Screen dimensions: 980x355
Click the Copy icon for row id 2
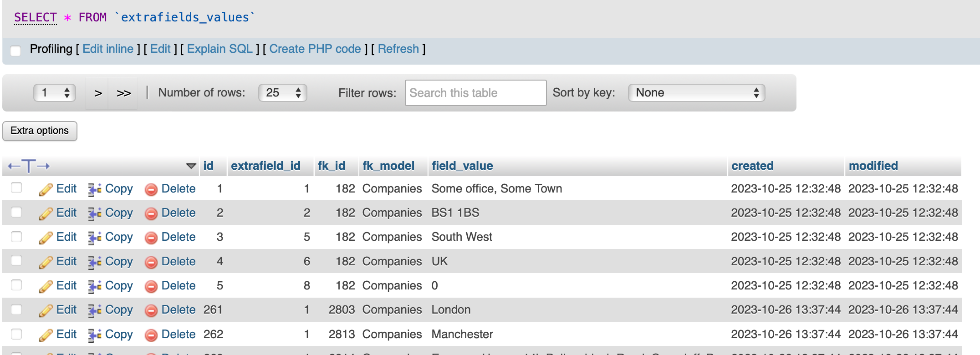(x=95, y=213)
